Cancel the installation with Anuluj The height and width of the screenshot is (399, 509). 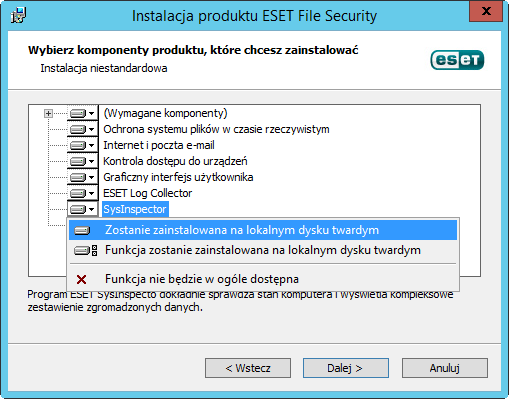click(445, 368)
